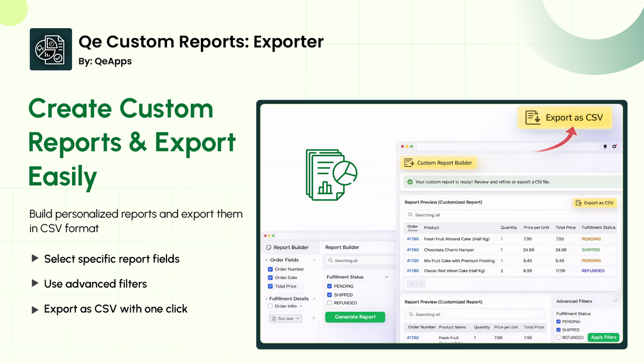Click REFUNDED status in Red Velvet row
Image resolution: width=644 pixels, height=362 pixels.
593,270
